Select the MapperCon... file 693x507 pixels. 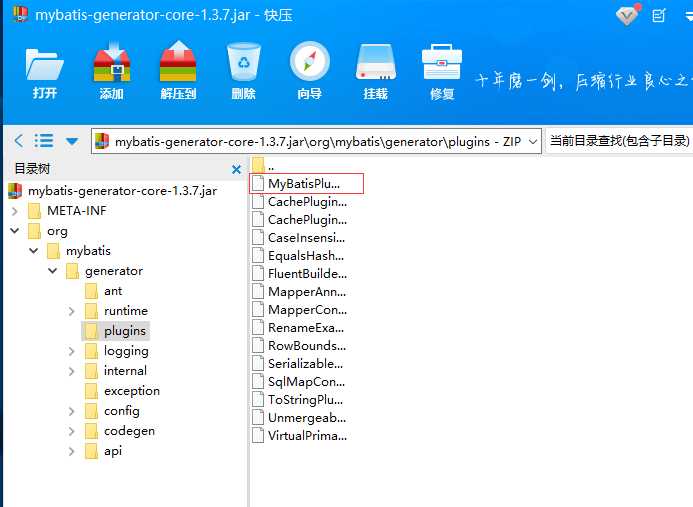pos(300,310)
